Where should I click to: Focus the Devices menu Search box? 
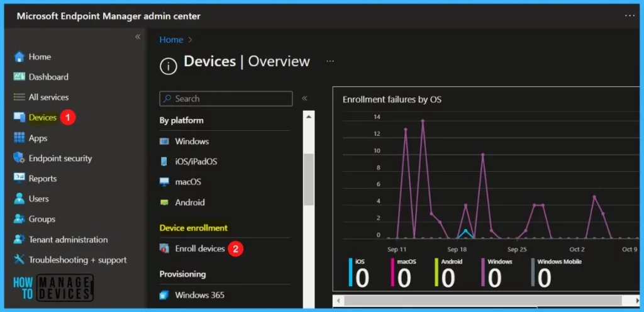(x=226, y=99)
